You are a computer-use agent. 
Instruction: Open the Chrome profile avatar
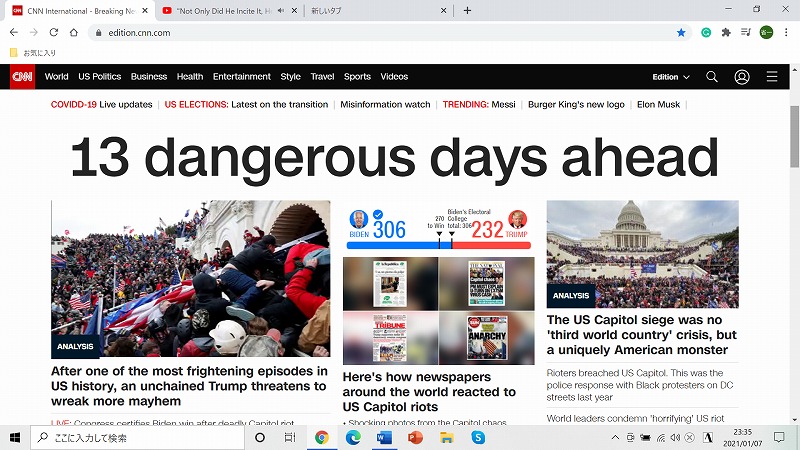[766, 33]
